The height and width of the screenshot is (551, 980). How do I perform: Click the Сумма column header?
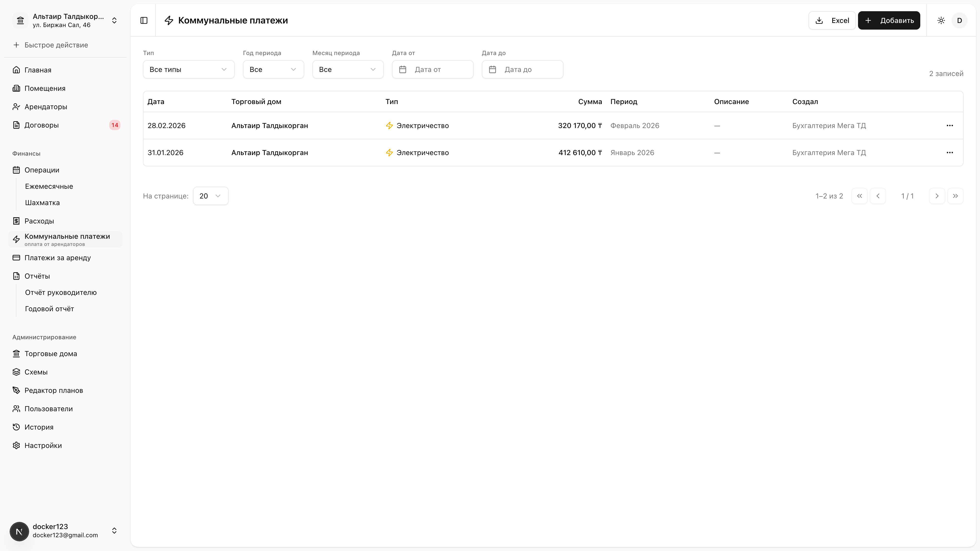pyautogui.click(x=590, y=102)
